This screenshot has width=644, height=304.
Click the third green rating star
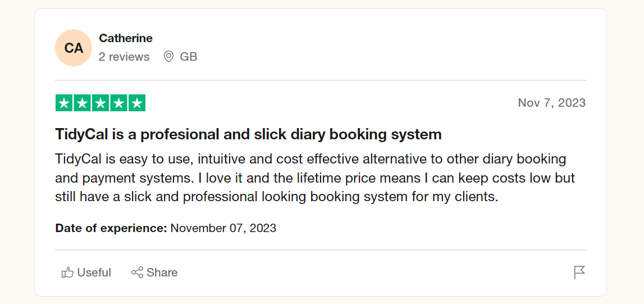pos(101,103)
